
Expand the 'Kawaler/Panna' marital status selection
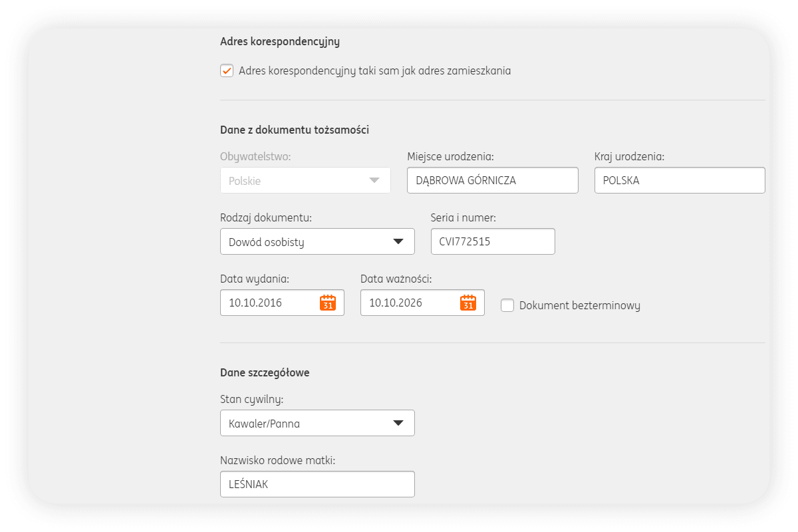tap(306, 423)
